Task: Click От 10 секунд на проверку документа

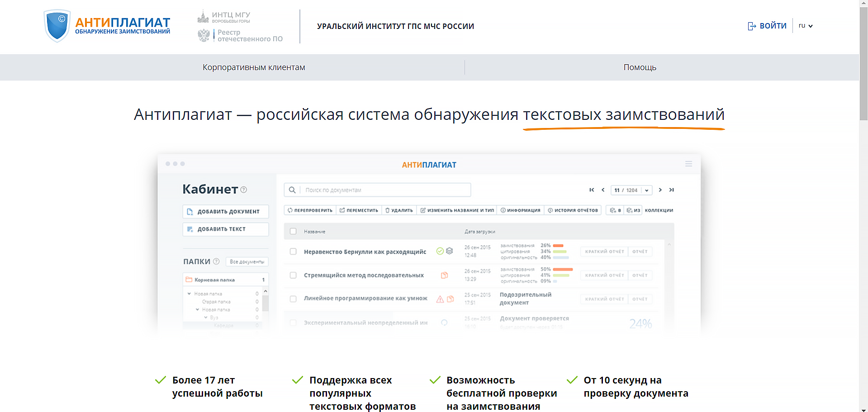Action: pos(636,387)
